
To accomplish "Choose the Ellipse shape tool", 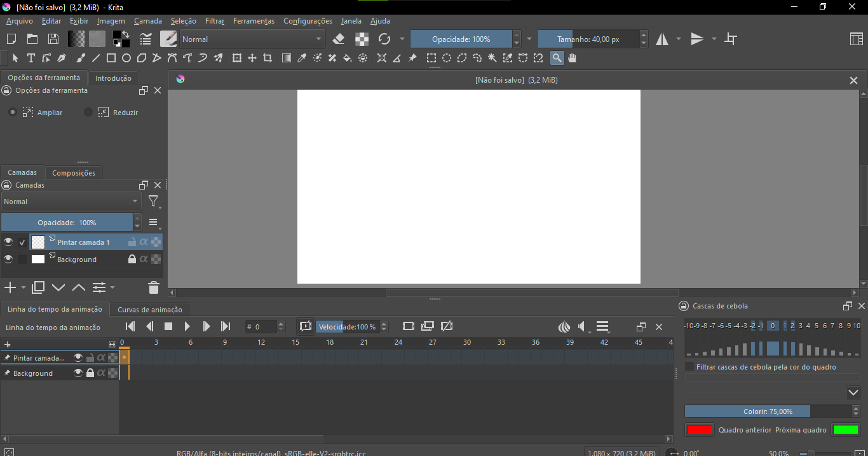I will point(126,59).
